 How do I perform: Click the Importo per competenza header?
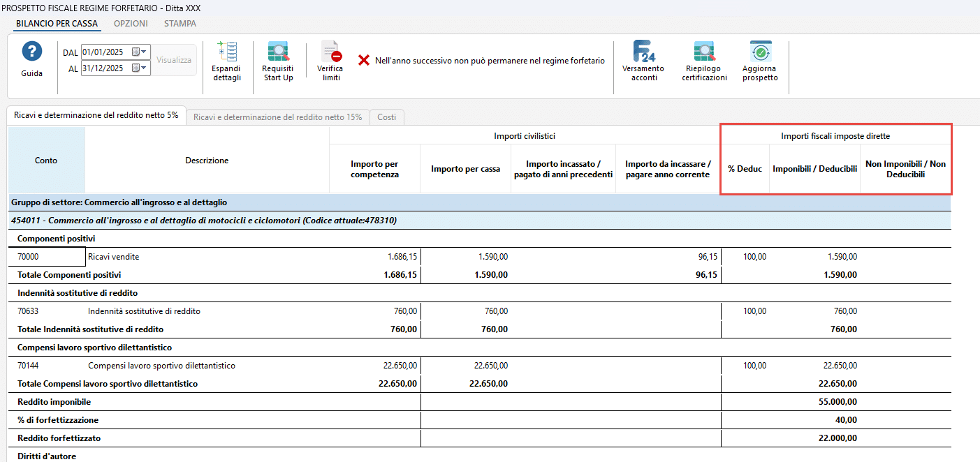point(375,169)
